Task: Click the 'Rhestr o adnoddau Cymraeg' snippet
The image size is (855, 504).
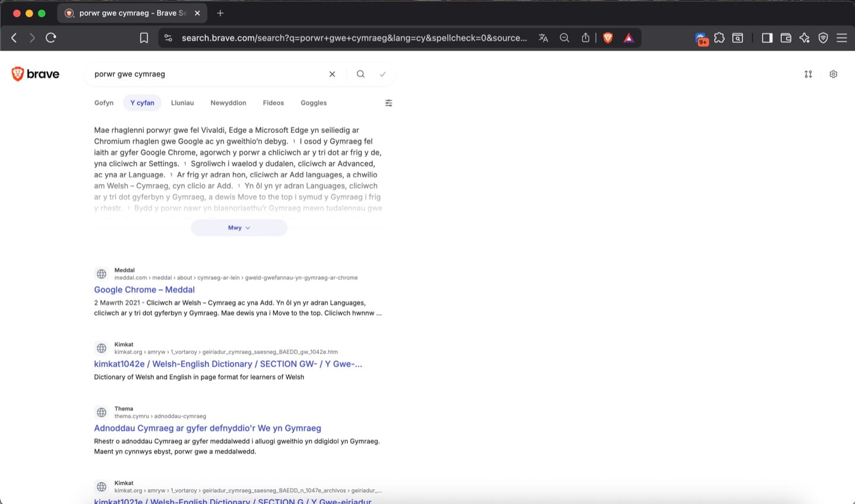Action: [237, 446]
